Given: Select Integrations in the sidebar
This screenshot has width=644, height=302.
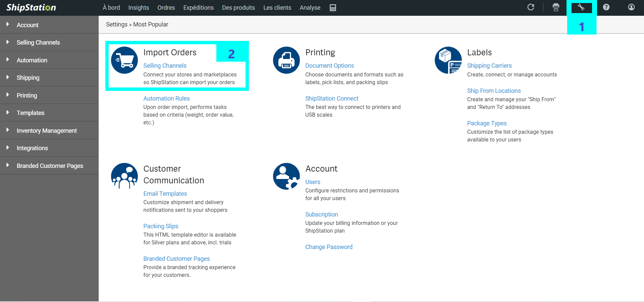Looking at the screenshot, I should pyautogui.click(x=49, y=148).
